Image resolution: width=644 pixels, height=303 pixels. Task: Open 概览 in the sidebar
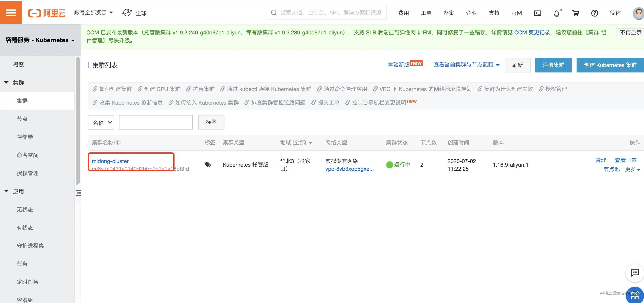(x=18, y=65)
